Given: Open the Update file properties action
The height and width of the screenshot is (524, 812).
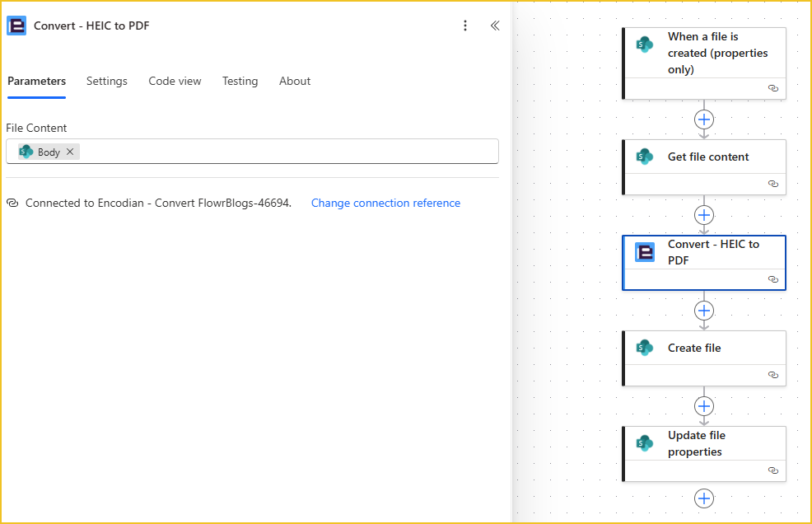Looking at the screenshot, I should (696, 443).
